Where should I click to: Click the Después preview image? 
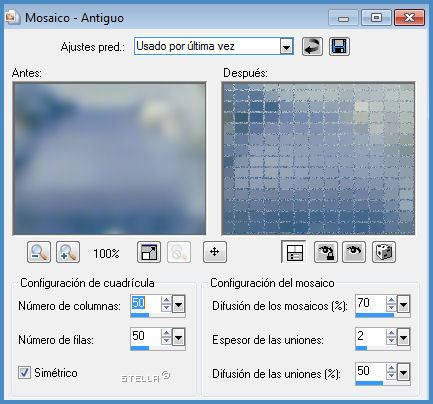click(318, 159)
